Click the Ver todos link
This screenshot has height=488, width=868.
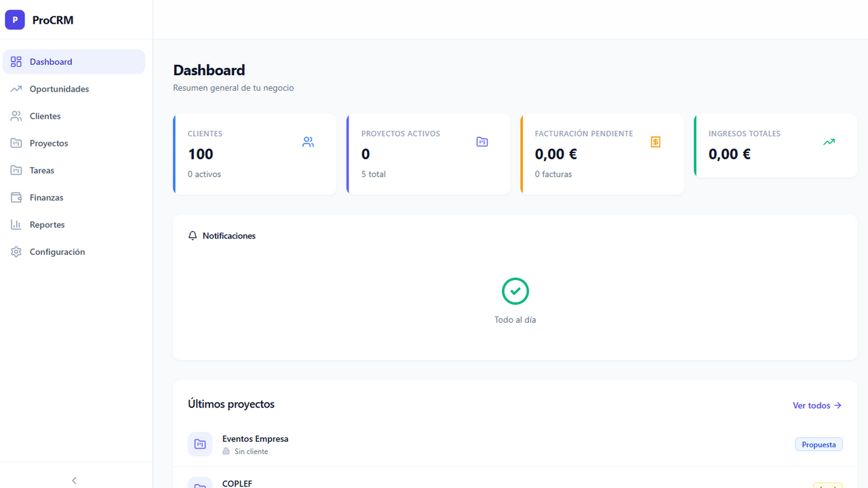click(x=817, y=405)
